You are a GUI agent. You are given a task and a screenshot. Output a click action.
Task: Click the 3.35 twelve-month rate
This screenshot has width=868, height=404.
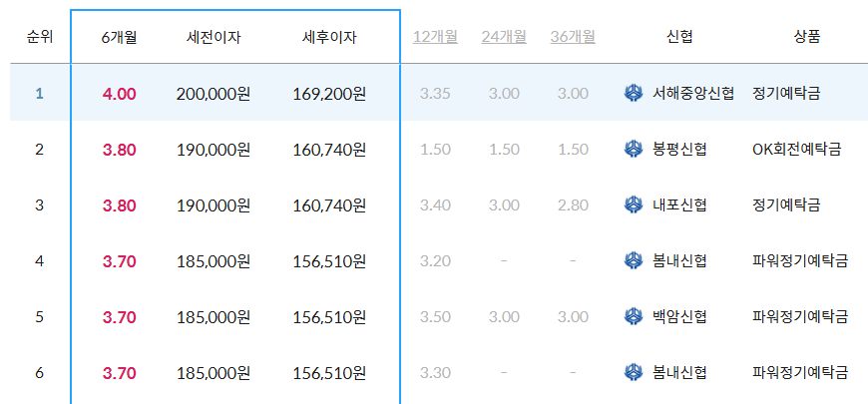tap(435, 94)
